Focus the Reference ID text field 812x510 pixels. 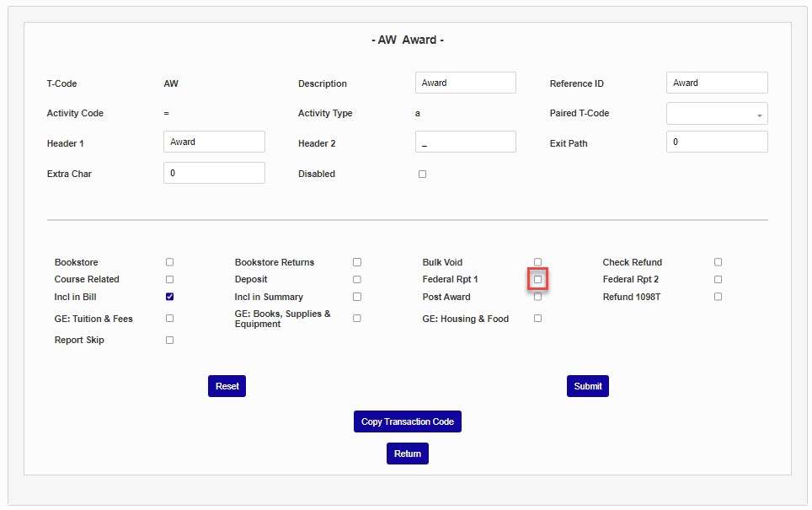click(x=716, y=83)
